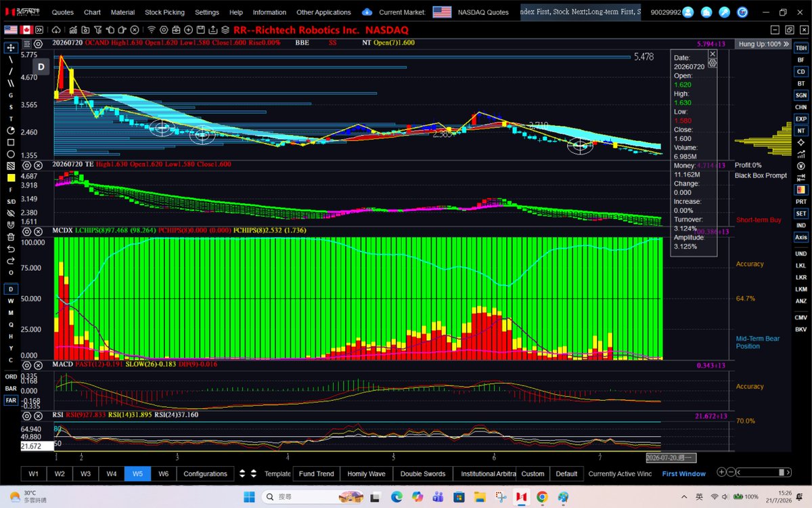Delete drawings with the trash icon
This screenshot has width=812, height=508.
11,237
